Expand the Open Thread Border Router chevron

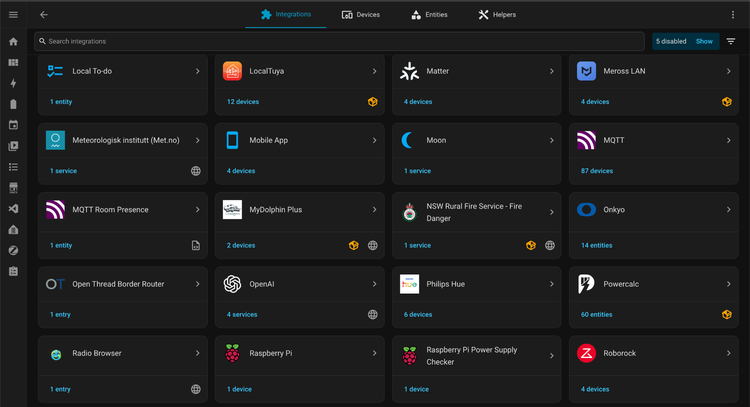click(x=198, y=284)
